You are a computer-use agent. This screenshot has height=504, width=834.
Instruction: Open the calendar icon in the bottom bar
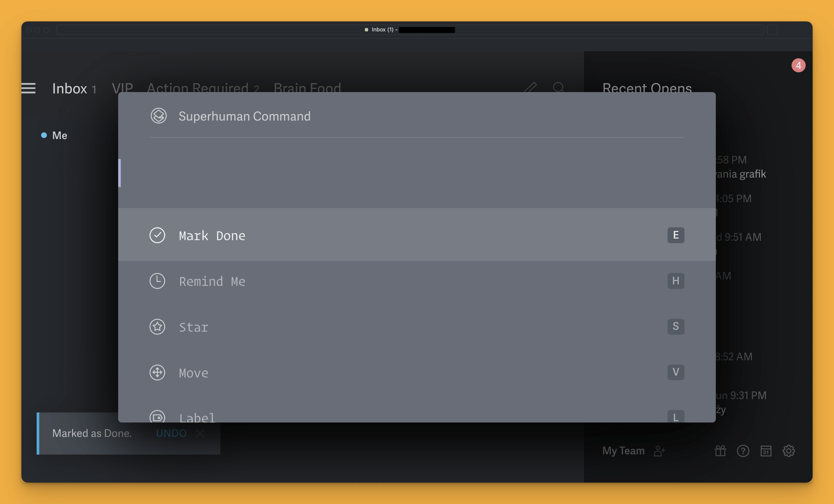point(766,450)
